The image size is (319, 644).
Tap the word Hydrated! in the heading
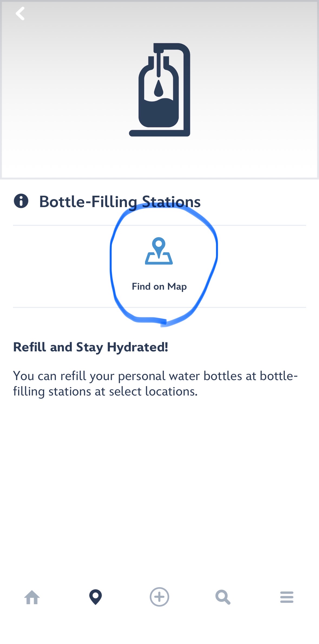pos(137,347)
